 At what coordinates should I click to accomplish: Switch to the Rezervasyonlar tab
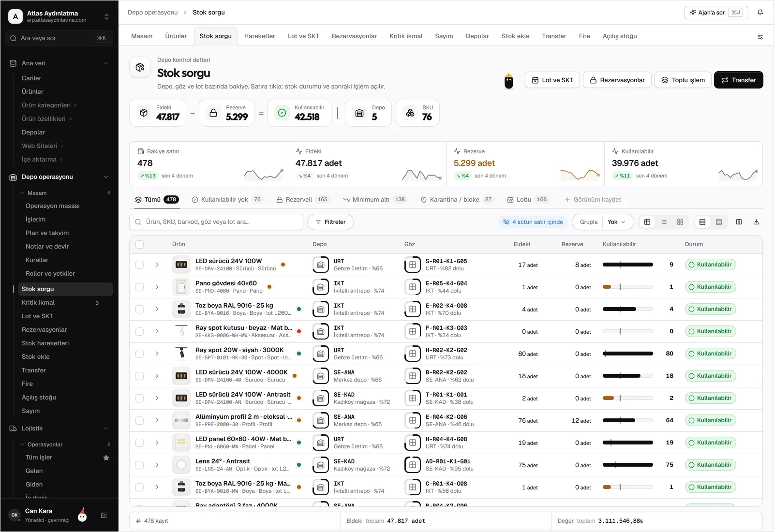point(354,36)
